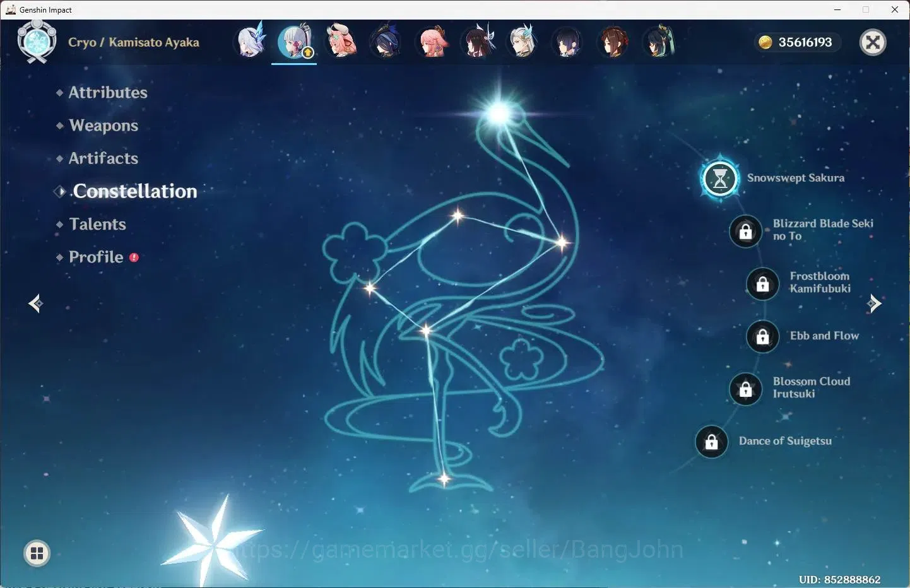Screen dimensions: 910x588
Task: Click the locked Frostbloom Kamifubuki node
Action: point(762,284)
